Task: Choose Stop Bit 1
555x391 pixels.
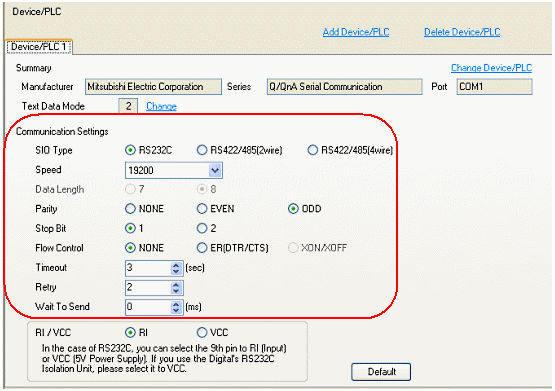Action: click(x=130, y=228)
